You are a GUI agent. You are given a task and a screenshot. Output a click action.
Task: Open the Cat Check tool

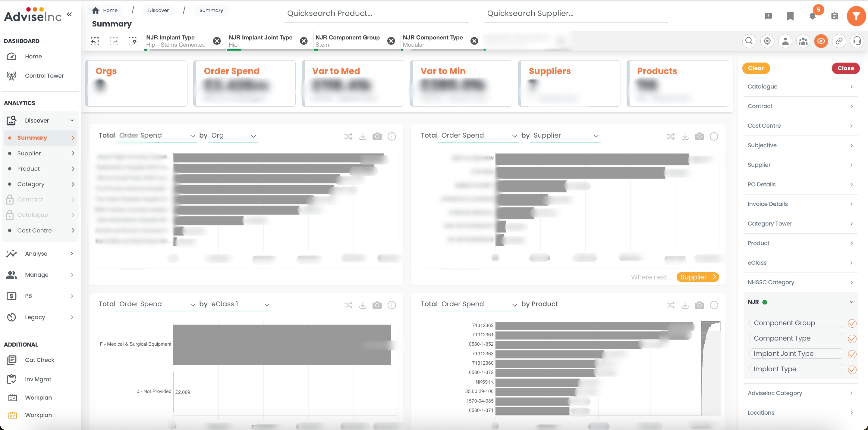40,360
